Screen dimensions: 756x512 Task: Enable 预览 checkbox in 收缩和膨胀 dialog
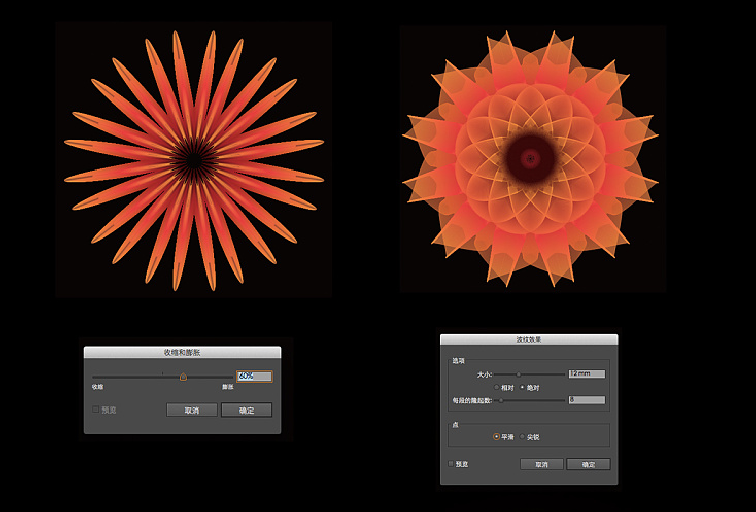pyautogui.click(x=97, y=409)
